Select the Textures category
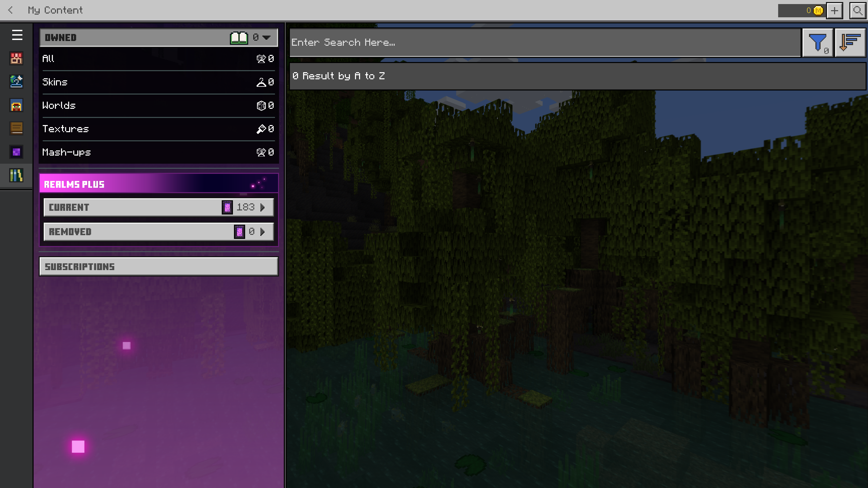This screenshot has width=868, height=488. [x=158, y=129]
